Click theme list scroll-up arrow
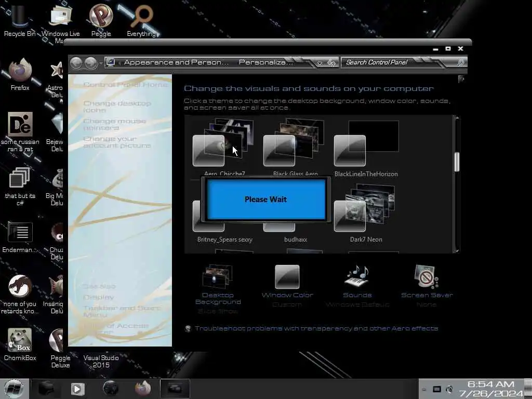 click(x=457, y=118)
